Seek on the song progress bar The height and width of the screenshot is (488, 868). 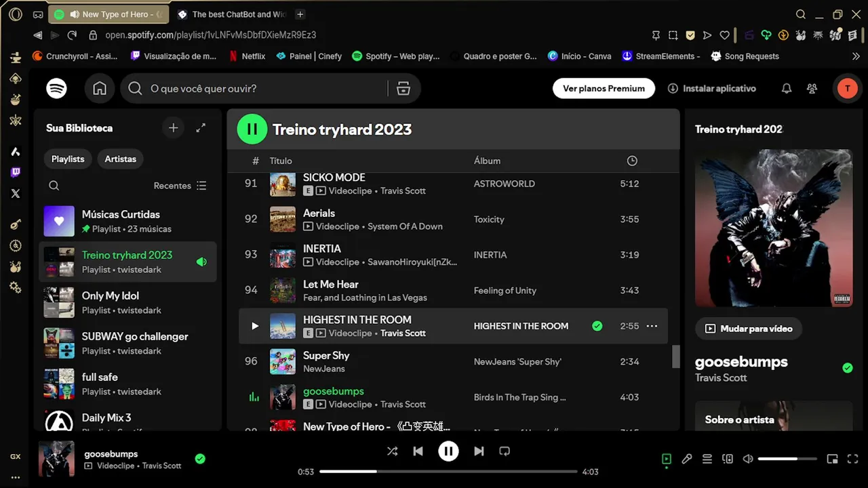448,471
